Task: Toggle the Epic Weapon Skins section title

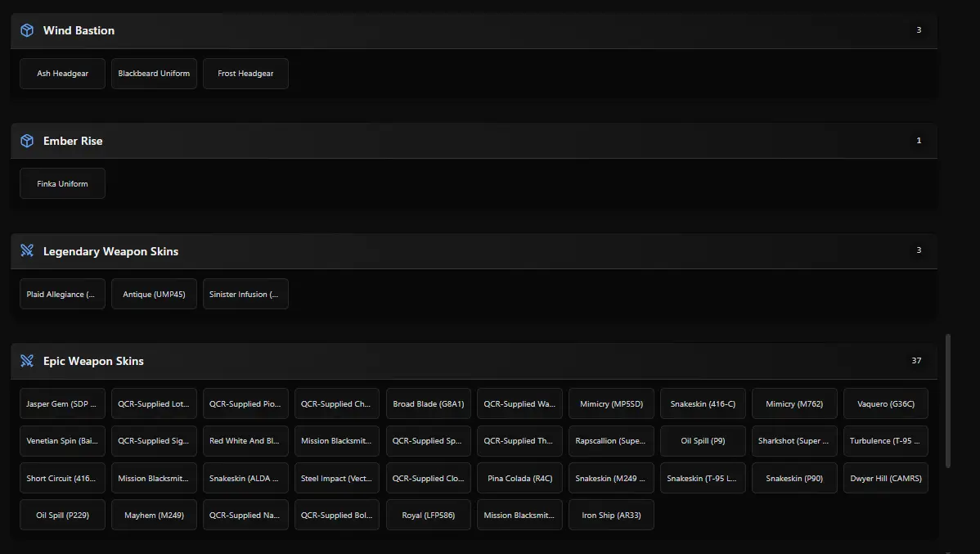Action: coord(93,361)
